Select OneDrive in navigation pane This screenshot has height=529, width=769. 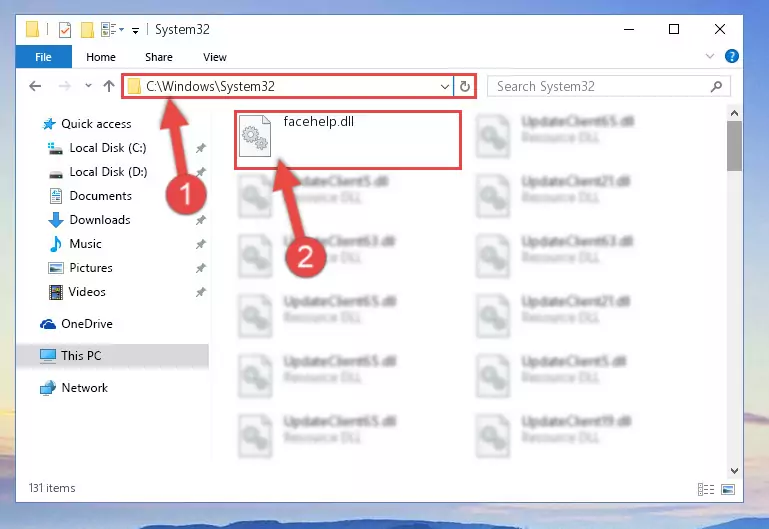87,324
